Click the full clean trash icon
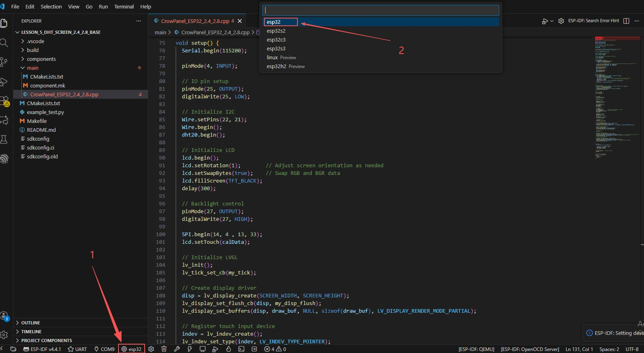Viewport: 644px width, 353px height. pyautogui.click(x=164, y=349)
